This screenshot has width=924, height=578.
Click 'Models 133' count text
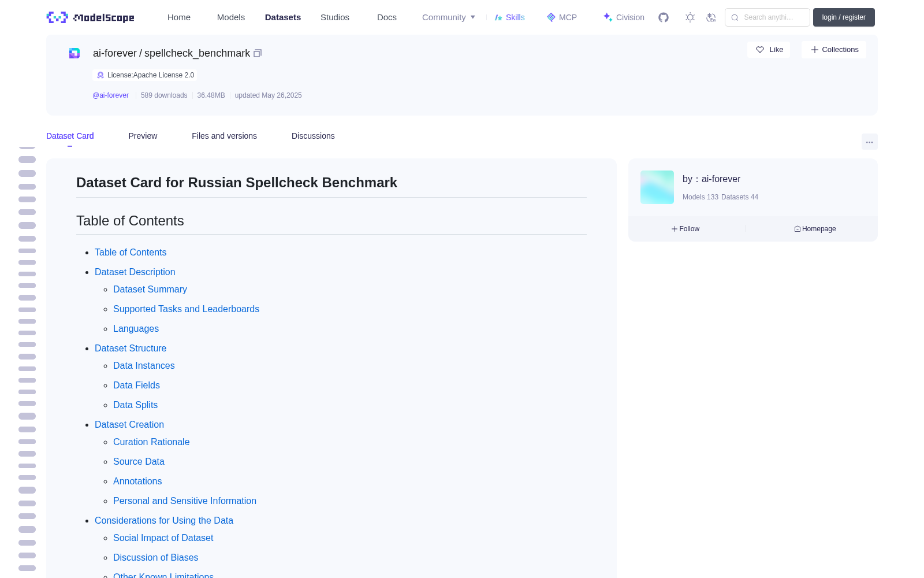click(x=701, y=197)
